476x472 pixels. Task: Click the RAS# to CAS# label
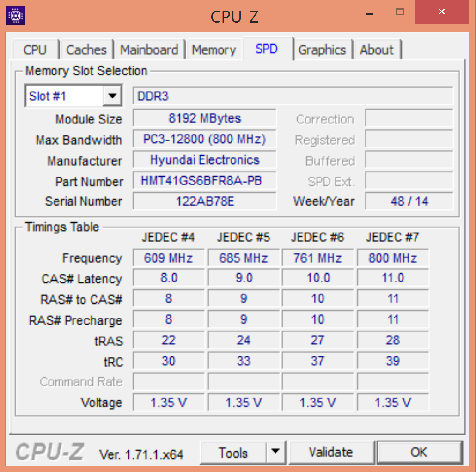(81, 300)
